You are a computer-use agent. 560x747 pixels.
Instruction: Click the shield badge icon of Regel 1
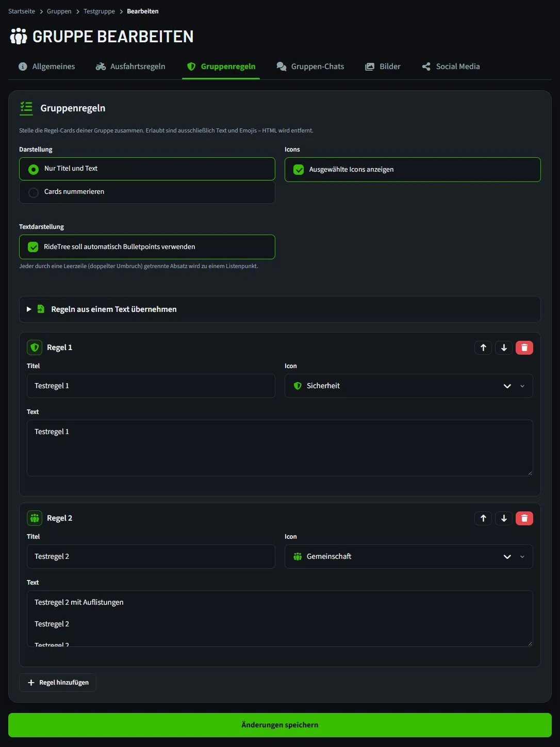[35, 347]
